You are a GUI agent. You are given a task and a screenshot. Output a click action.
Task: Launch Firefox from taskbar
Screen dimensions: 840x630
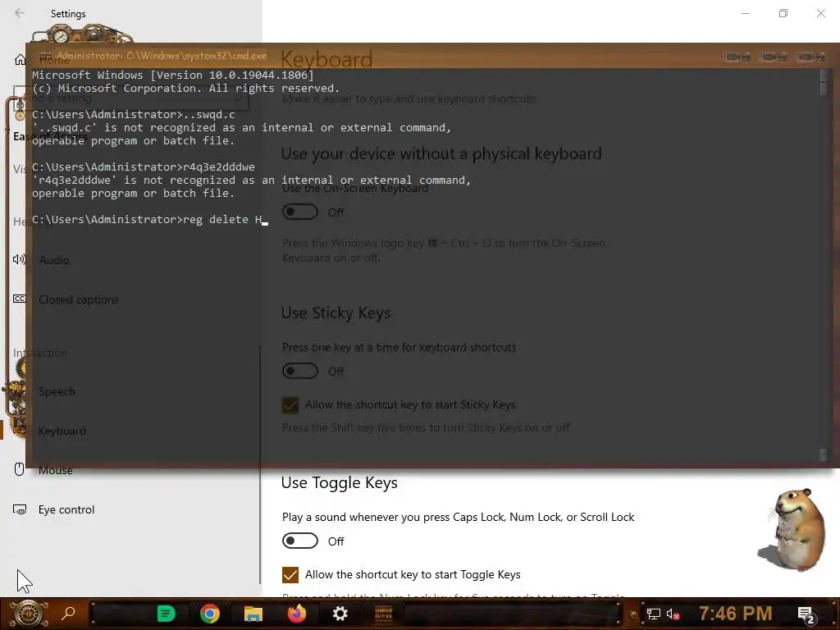(x=297, y=614)
